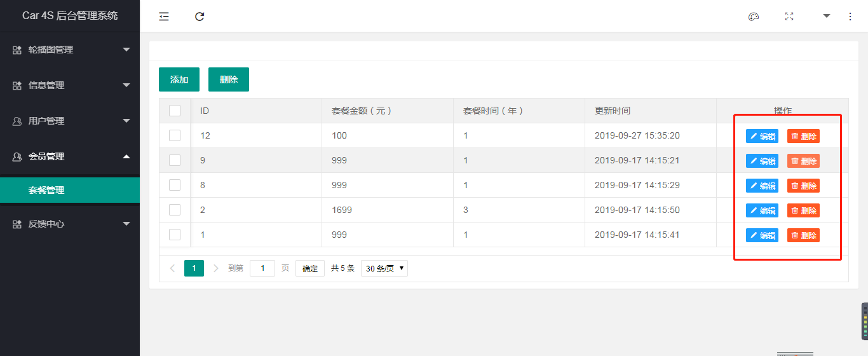
Task: Click the green 添加 button
Action: [179, 79]
